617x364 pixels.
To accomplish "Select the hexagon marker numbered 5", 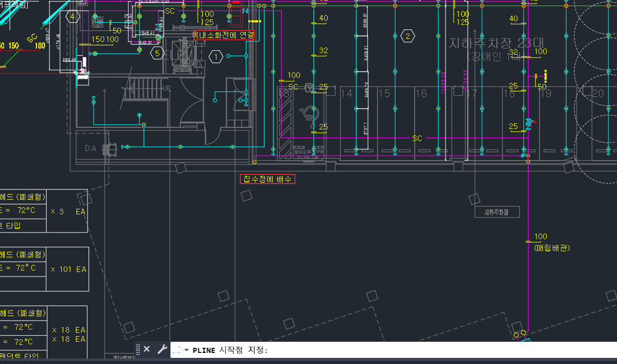I will point(157,53).
